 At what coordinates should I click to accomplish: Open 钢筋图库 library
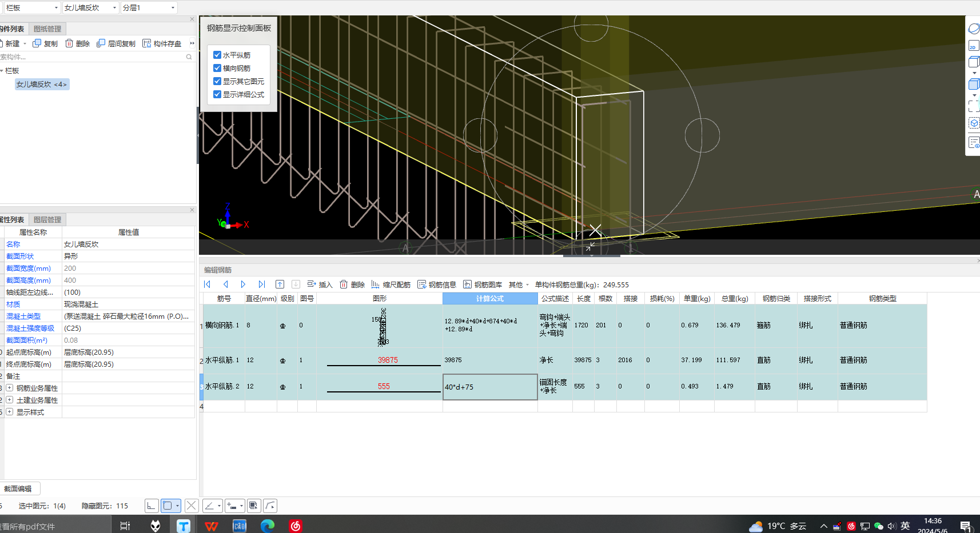coord(483,284)
